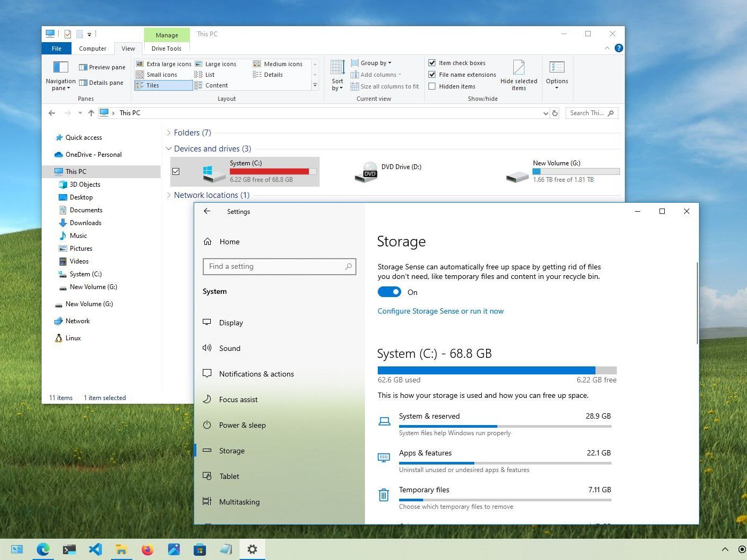
Task: Switch to the Computer ribbon tab
Action: coord(93,49)
